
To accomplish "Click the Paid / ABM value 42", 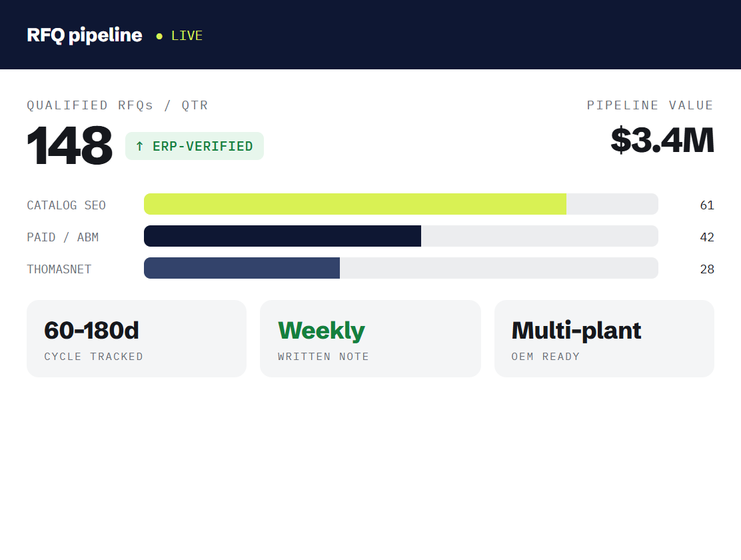I will coord(707,237).
